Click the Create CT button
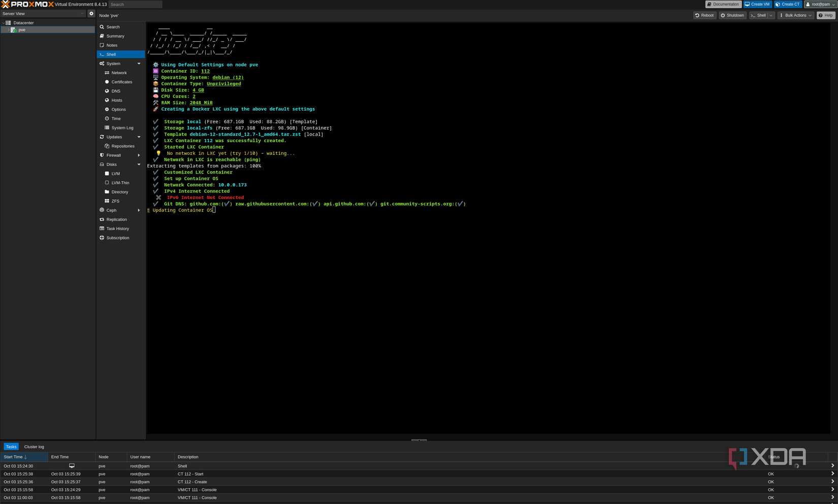The width and height of the screenshot is (838, 504). [788, 4]
